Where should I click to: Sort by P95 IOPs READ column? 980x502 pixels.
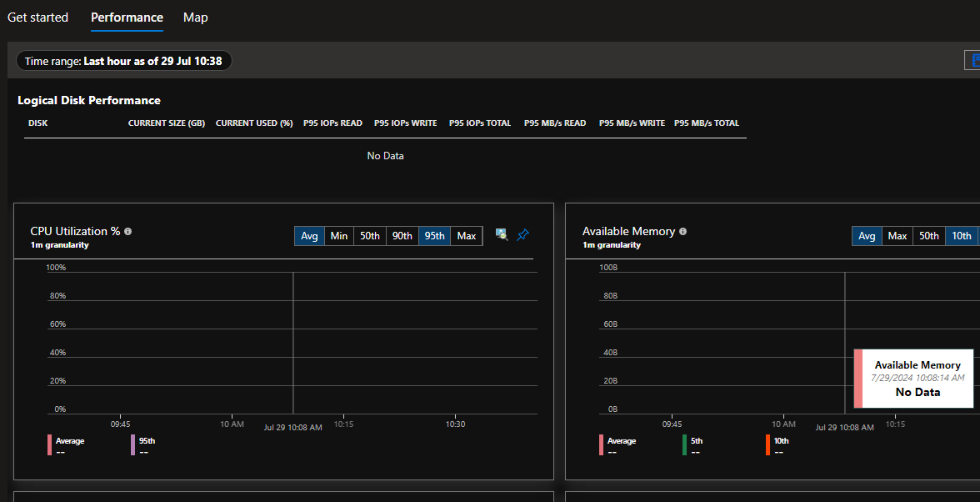coord(332,123)
